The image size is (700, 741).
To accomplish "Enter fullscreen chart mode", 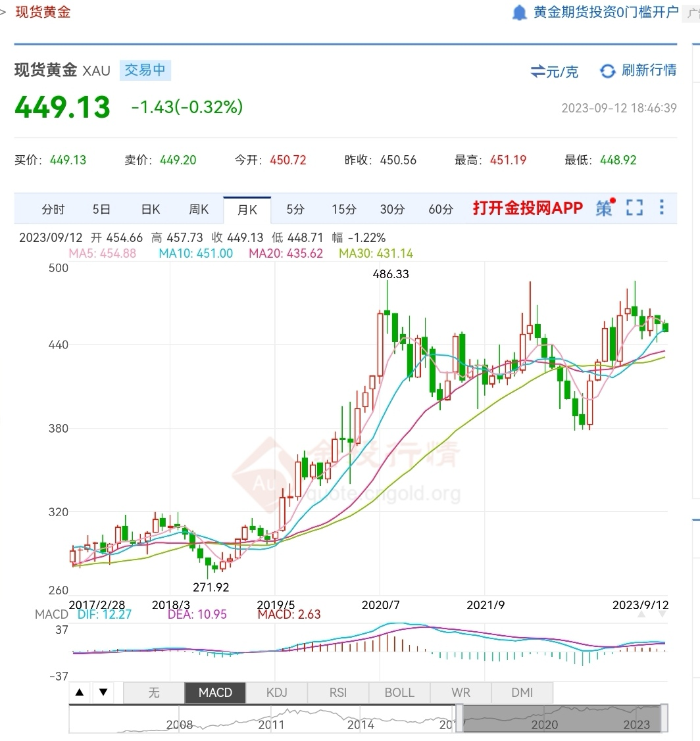I will tap(634, 208).
